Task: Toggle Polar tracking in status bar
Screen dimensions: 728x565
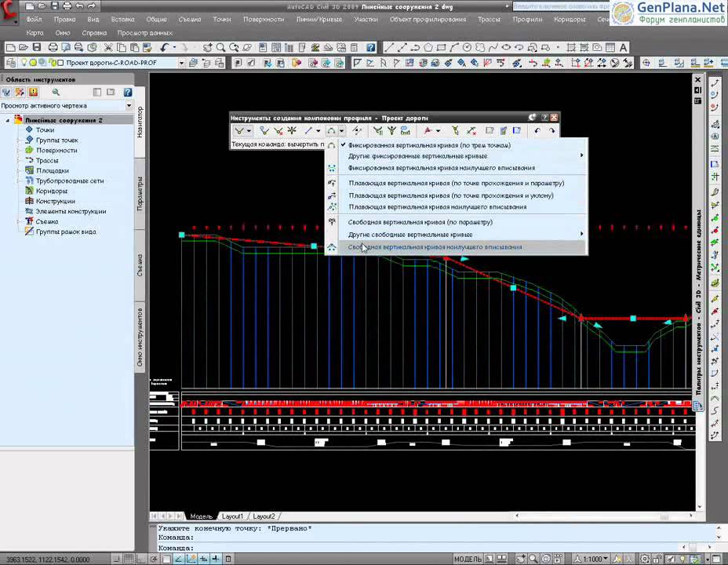Action: coord(154,559)
